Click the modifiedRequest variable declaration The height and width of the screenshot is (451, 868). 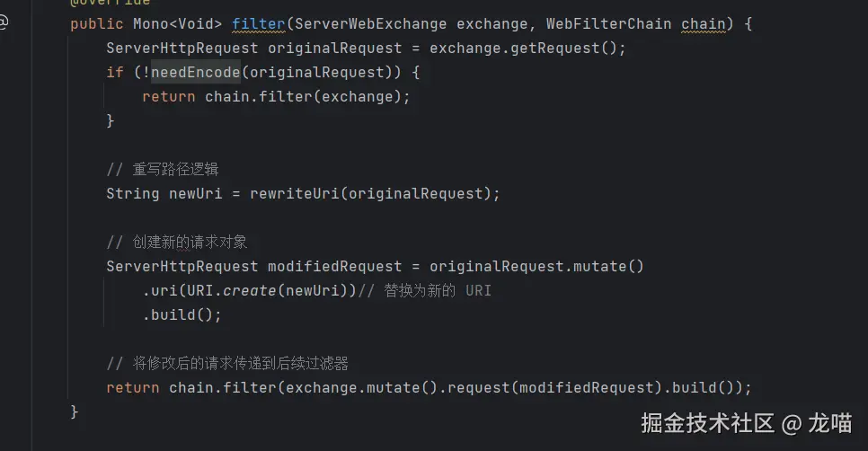click(334, 266)
